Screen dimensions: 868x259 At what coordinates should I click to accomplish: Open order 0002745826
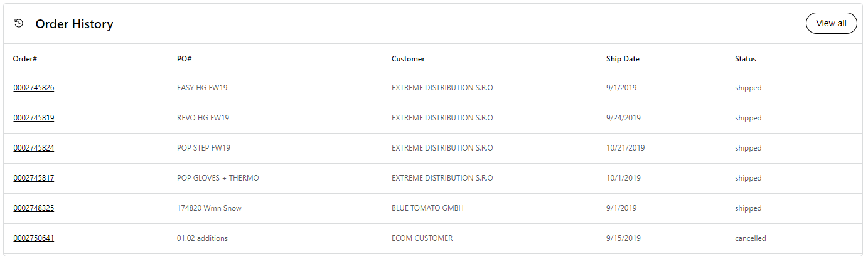click(34, 88)
